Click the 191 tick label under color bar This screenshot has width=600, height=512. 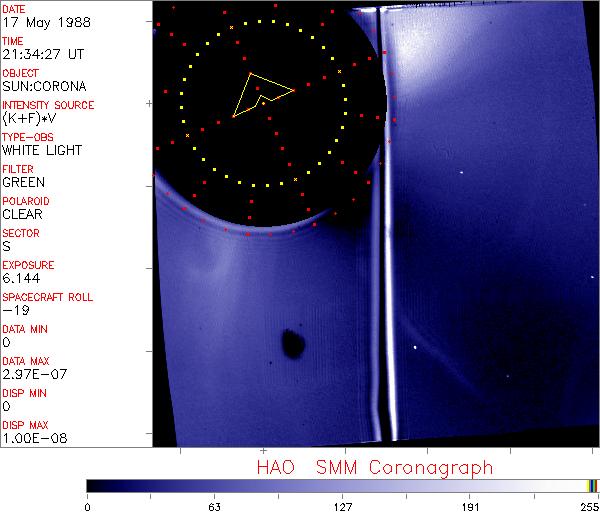coord(470,505)
